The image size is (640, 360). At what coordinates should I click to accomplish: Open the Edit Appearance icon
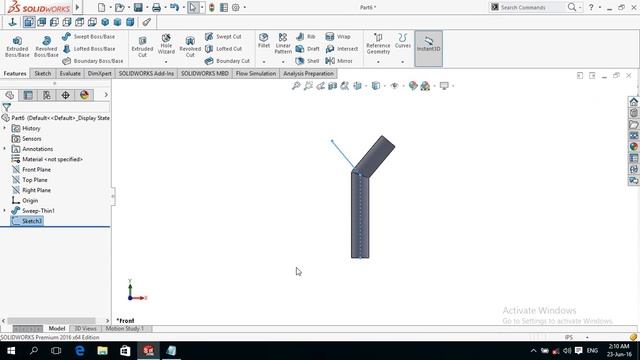point(413,86)
